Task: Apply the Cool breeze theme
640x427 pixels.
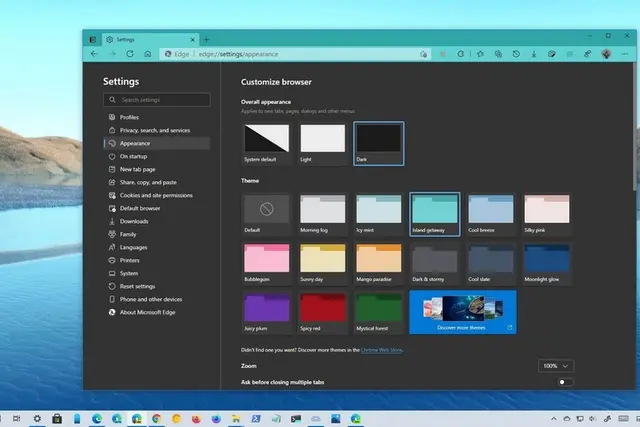Action: click(x=491, y=214)
